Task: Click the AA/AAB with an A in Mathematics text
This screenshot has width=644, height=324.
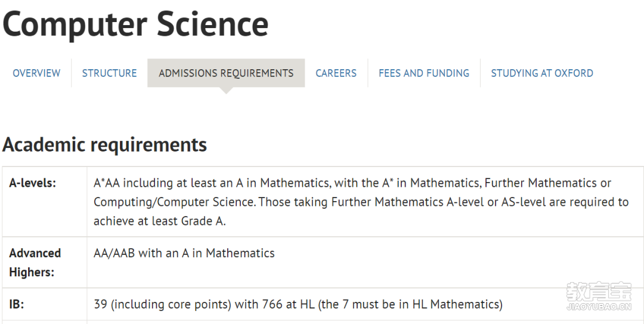Action: pos(184,253)
